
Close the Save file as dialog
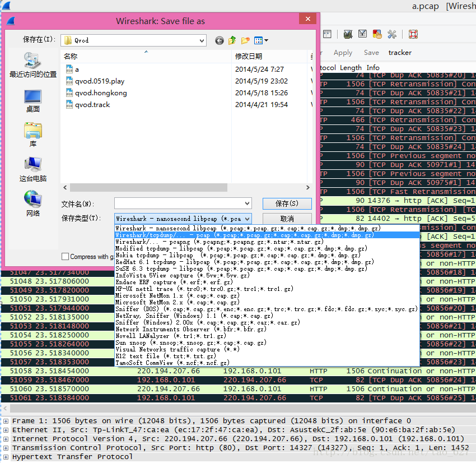[x=308, y=19]
